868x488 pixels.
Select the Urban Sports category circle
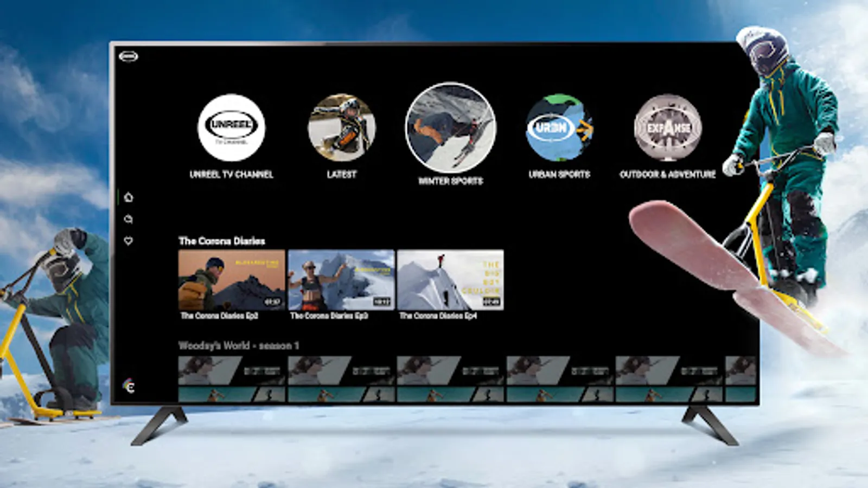tap(559, 127)
